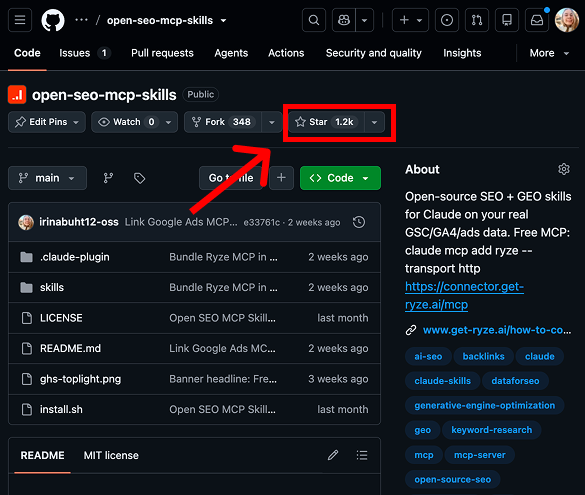Select generative-engine-optimization topic tag

click(485, 405)
